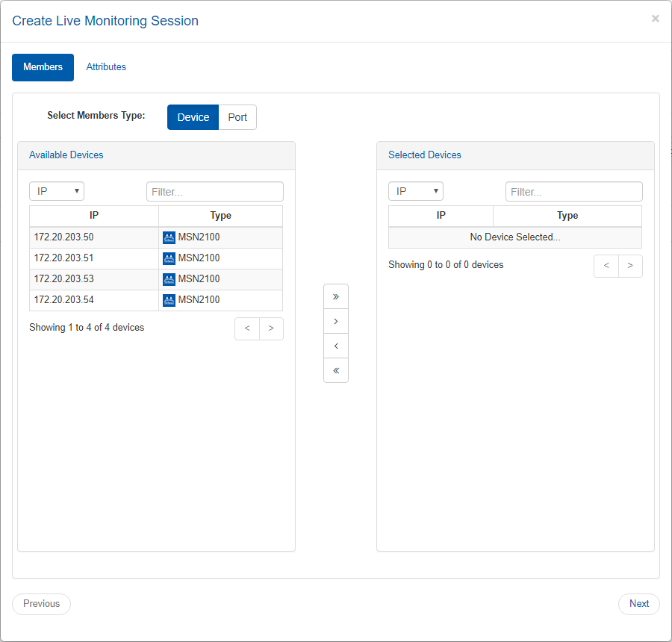Sort Available Devices by Type column header
Screen dimensions: 672x642
[220, 216]
